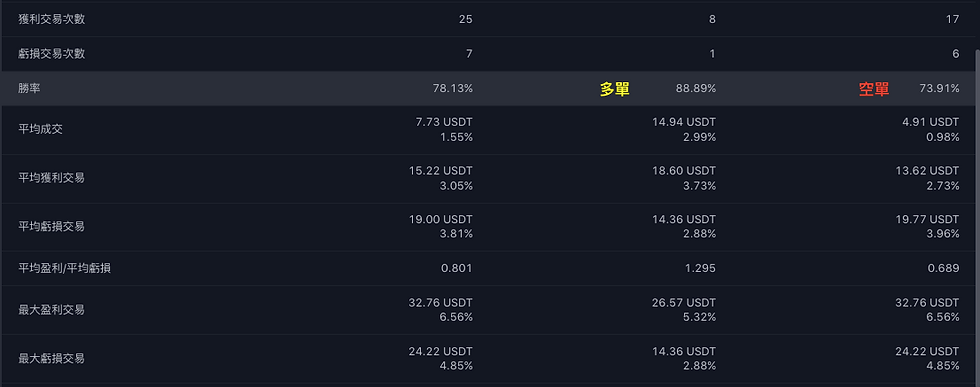Screen dimensions: 980x387
Task: Select the 虧損交易次數 row label
Action: [x=52, y=54]
